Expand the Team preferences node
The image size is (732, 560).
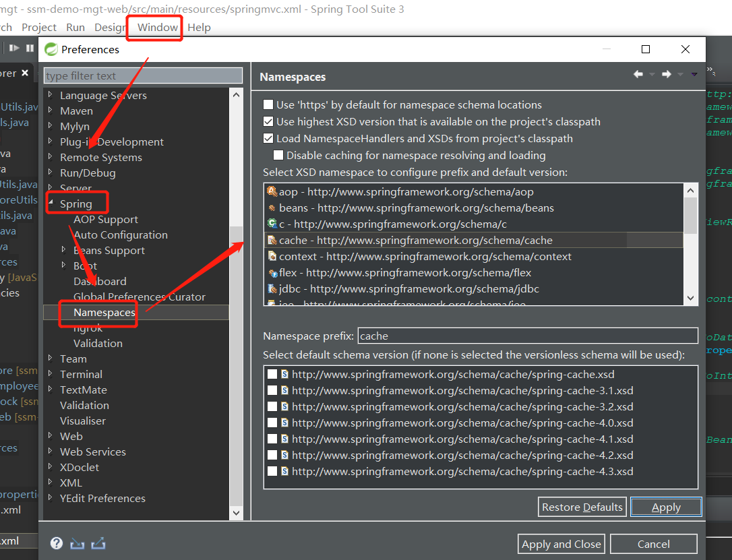(51, 358)
